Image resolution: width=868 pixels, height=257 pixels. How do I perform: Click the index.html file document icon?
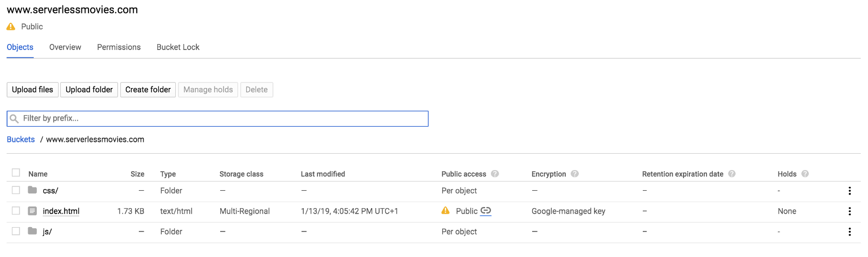click(33, 211)
